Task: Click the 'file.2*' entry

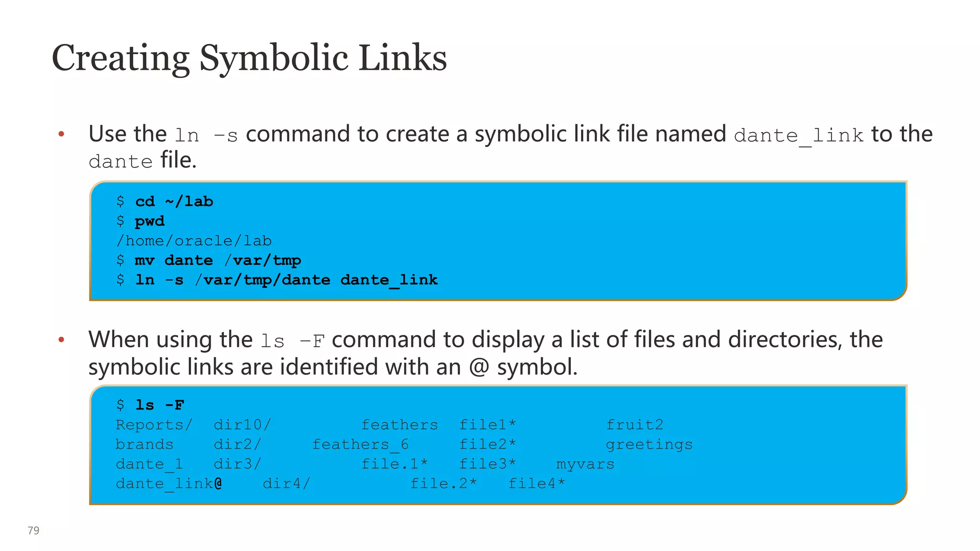Action: pos(444,484)
